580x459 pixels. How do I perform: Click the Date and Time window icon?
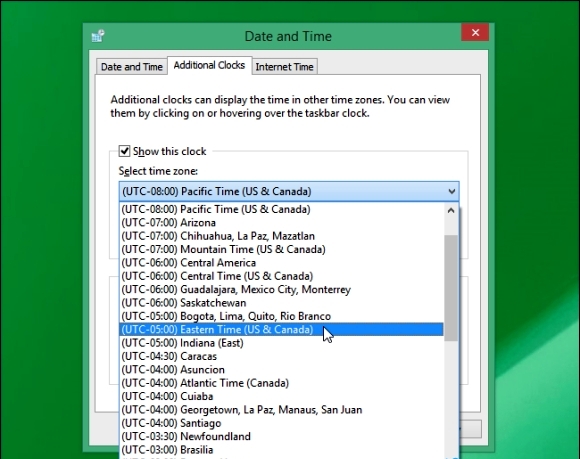point(98,36)
